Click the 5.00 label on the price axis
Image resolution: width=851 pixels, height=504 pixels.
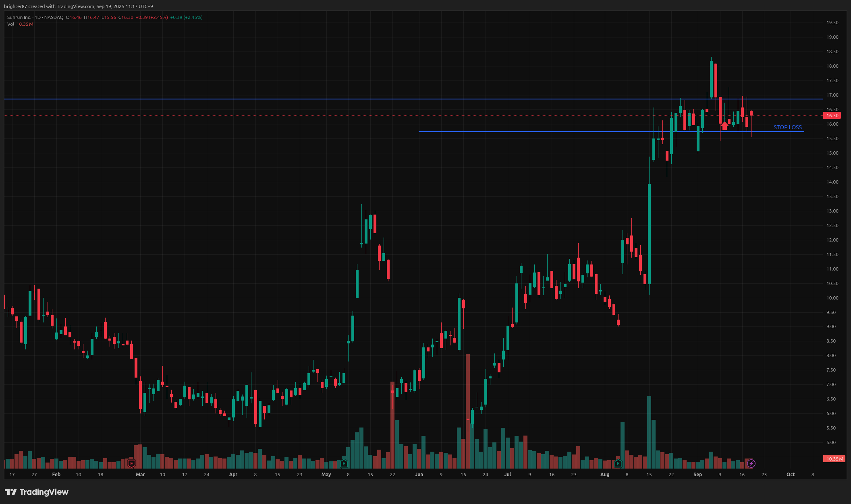pyautogui.click(x=831, y=442)
